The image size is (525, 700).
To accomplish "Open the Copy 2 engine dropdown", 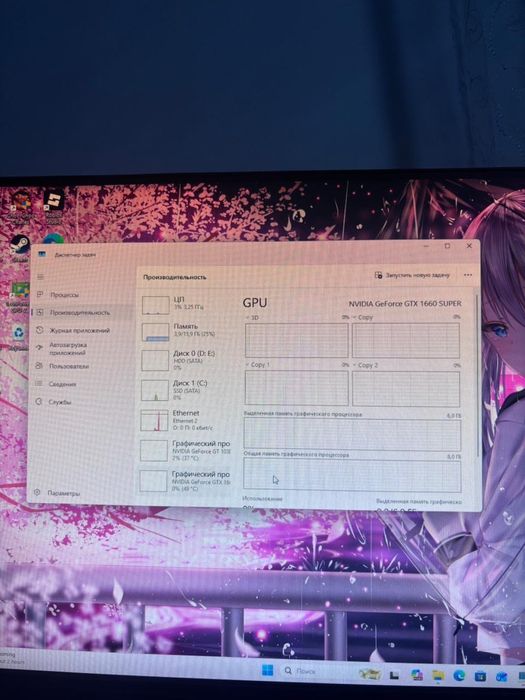I will (x=366, y=365).
